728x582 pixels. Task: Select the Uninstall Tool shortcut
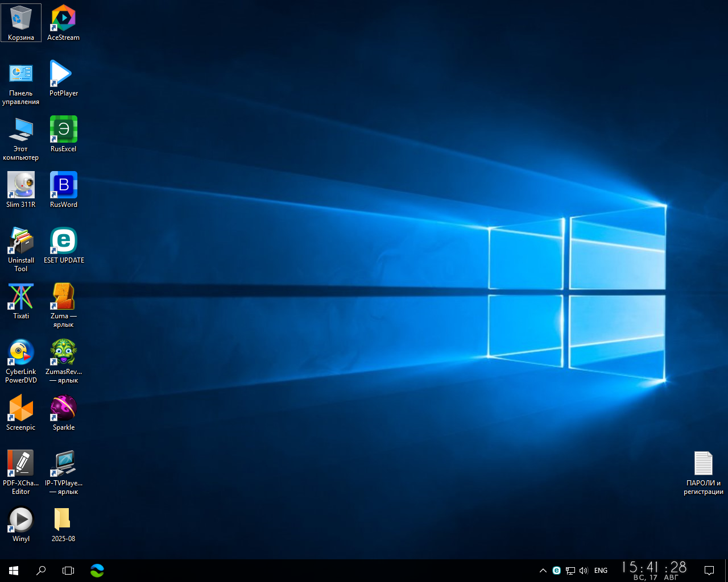[21, 250]
